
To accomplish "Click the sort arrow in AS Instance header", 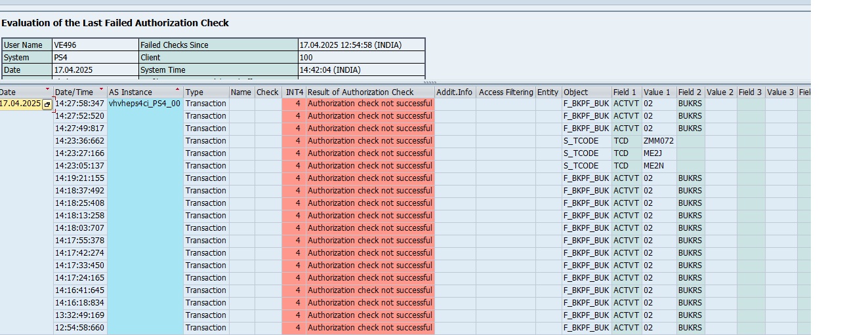I will [x=177, y=89].
